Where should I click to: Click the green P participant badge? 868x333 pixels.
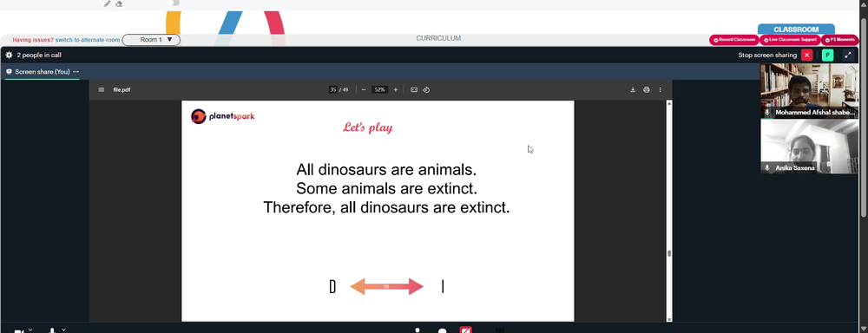[827, 55]
